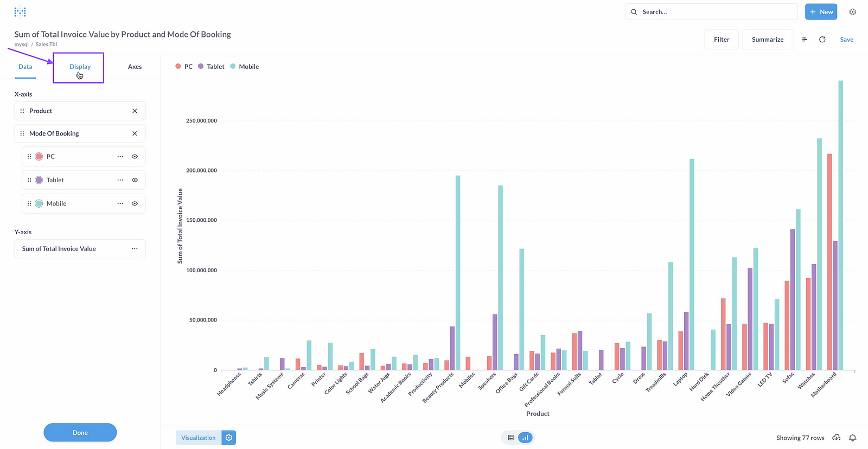Open Mobile series more options
The image size is (868, 449).
coord(120,204)
